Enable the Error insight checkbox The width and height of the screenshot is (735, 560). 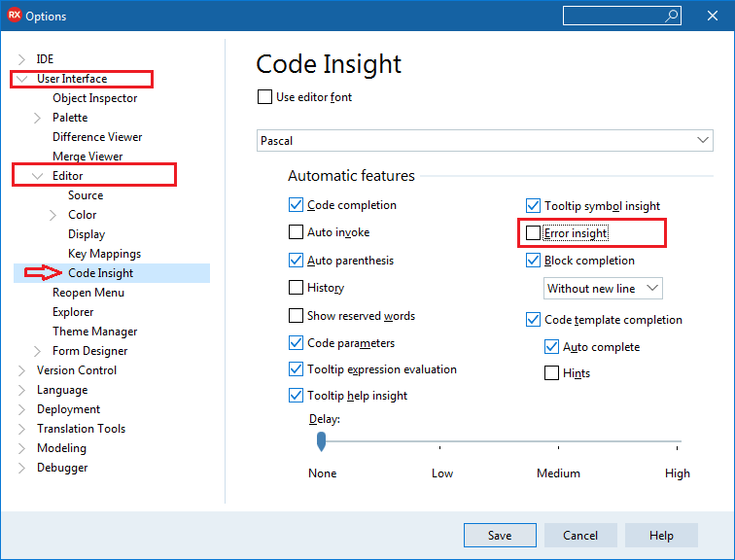[533, 233]
